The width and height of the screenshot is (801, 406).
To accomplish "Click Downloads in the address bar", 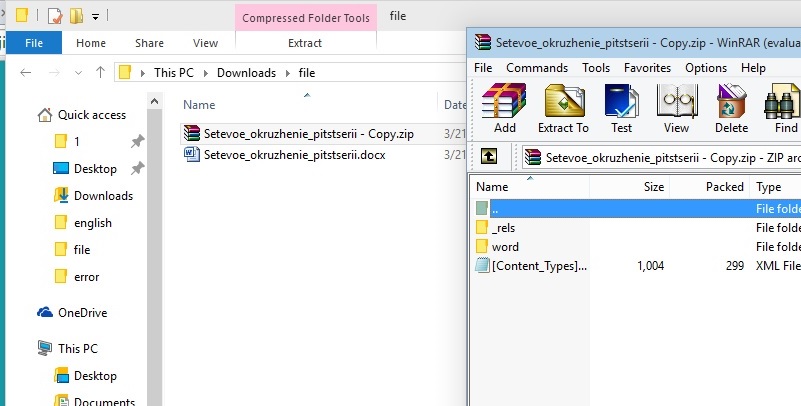I will 246,73.
